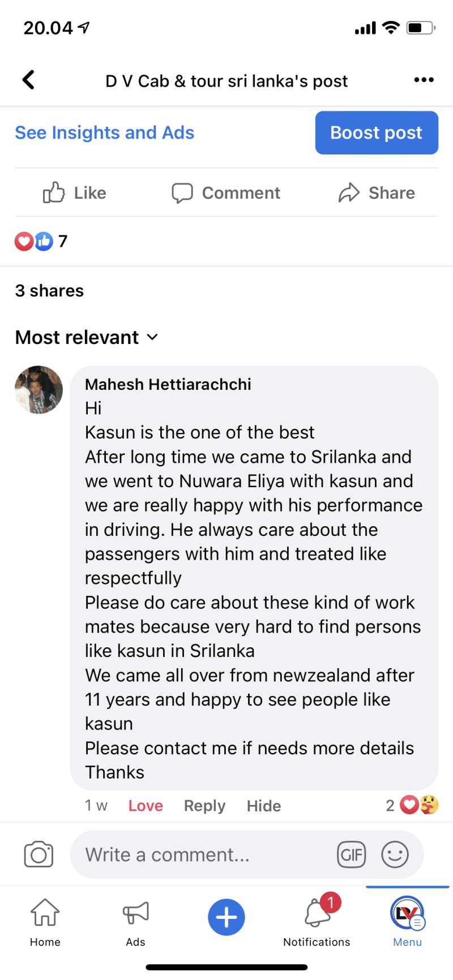Reply to Mahesh Hettiarachchi's comment
This screenshot has width=453, height=980.
pos(204,806)
